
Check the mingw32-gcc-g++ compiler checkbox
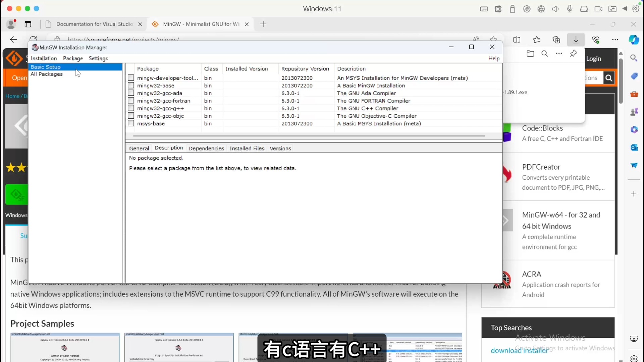pyautogui.click(x=131, y=108)
